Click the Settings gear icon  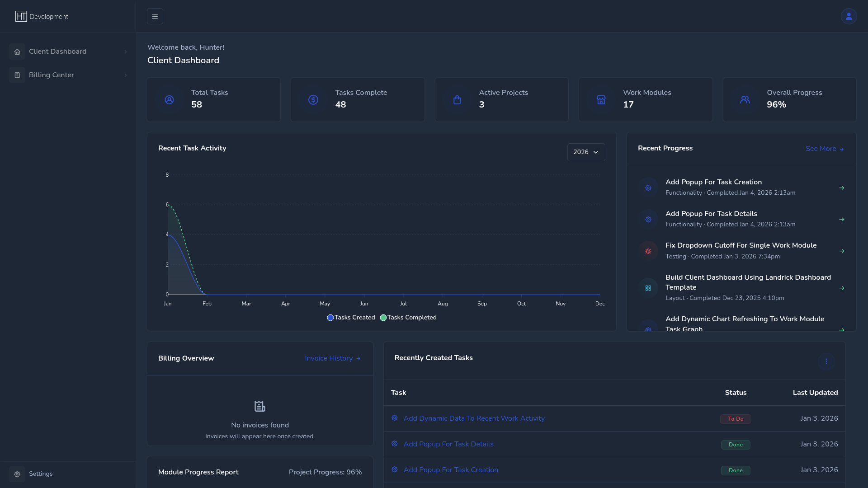point(17,474)
